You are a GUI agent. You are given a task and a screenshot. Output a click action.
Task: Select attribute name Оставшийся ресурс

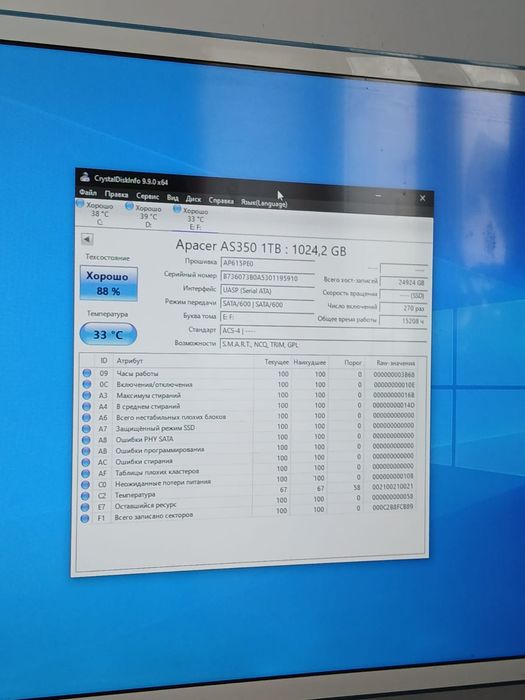click(x=146, y=505)
